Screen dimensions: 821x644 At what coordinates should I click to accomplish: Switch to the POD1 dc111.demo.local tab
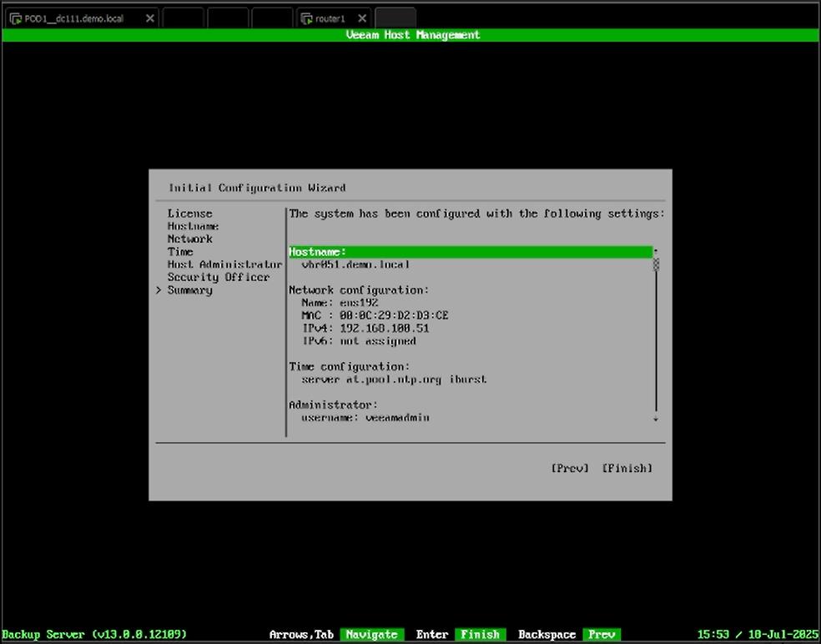(75, 18)
